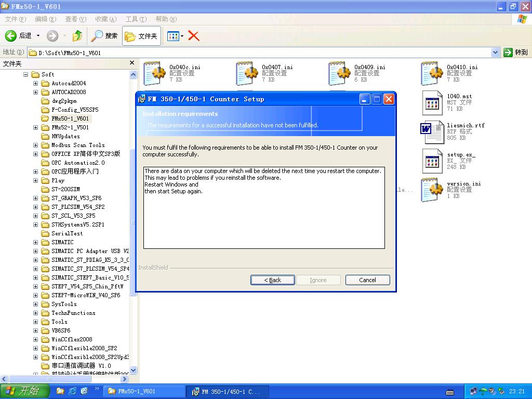Collapse the Soft folder tree node
This screenshot has height=399, width=532.
click(26, 74)
